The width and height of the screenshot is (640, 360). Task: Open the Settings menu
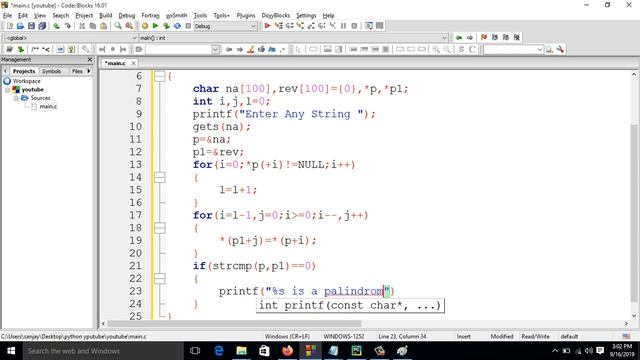[x=306, y=16]
